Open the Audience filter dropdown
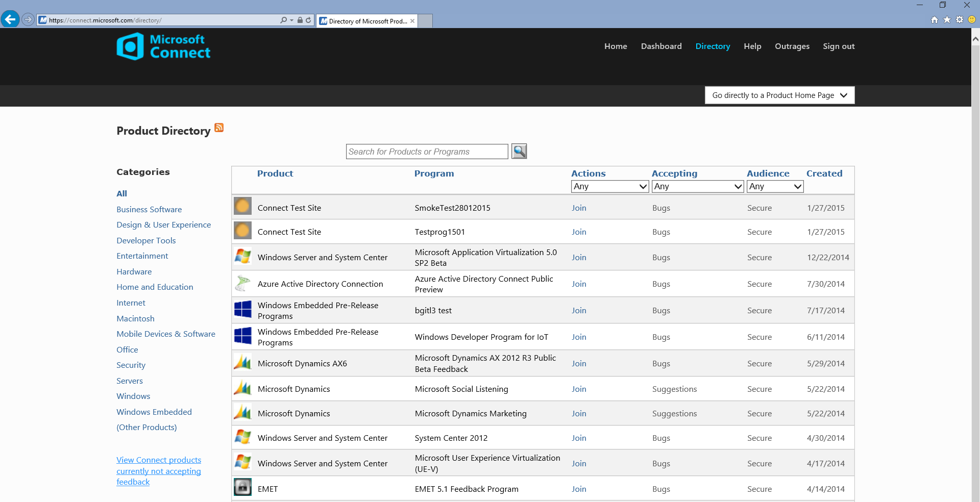980x502 pixels. 775,187
